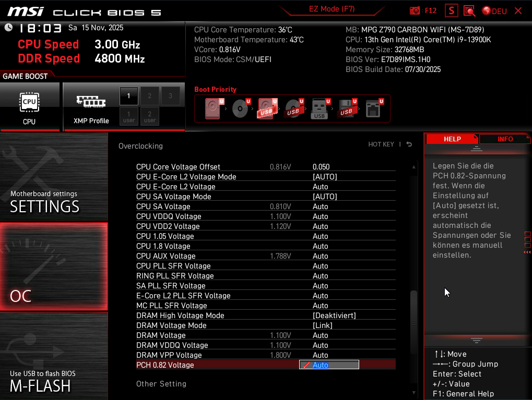This screenshot has height=400, width=532.
Task: Select network boot device icon
Action: tap(374, 108)
